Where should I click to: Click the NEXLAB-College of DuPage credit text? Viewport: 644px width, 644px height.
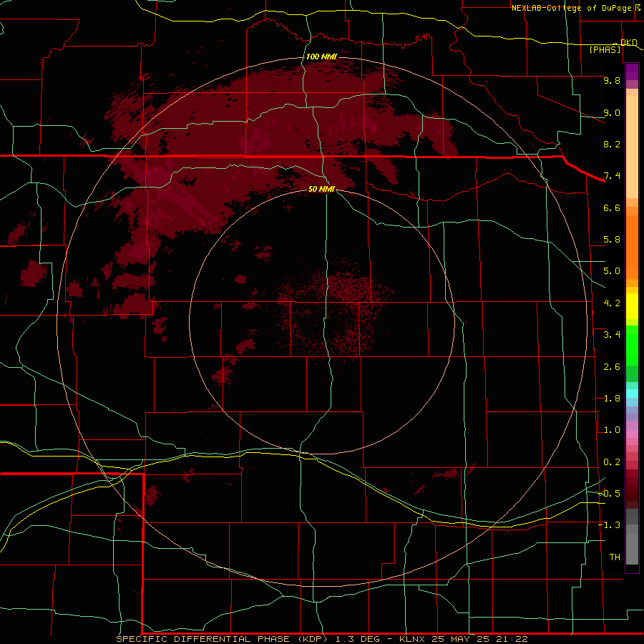click(573, 8)
